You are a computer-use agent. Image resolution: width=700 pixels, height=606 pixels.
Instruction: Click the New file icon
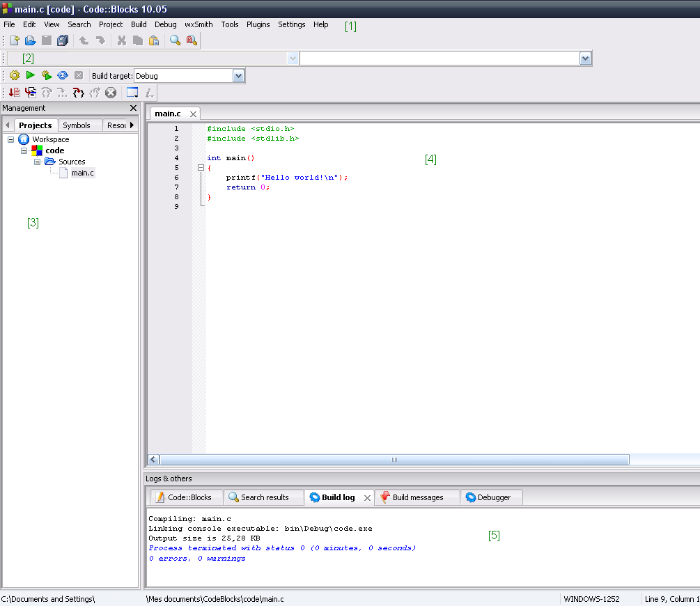point(15,40)
